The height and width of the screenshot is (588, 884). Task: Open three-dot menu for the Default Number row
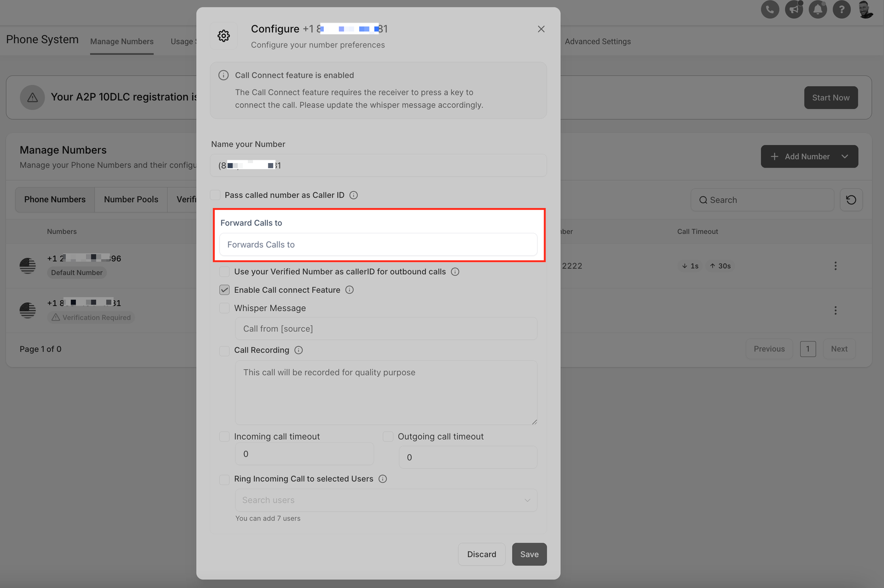[835, 266]
